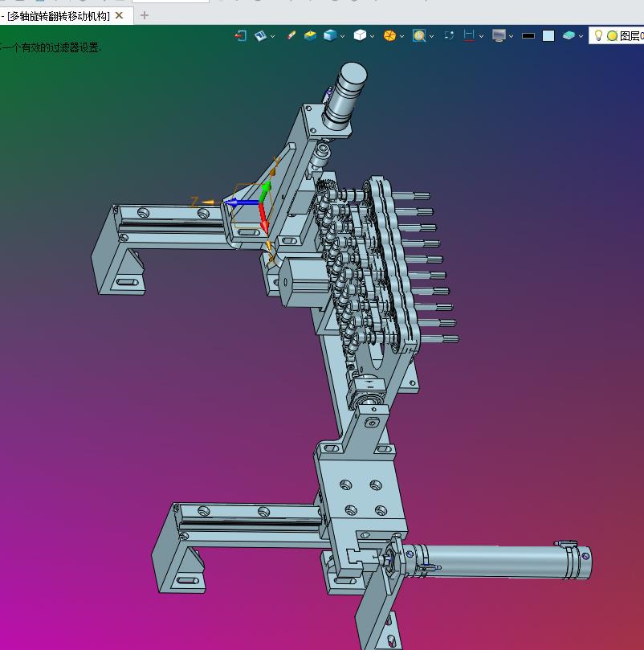Toggle the light bulb visibility icon
The image size is (644, 650).
(598, 35)
